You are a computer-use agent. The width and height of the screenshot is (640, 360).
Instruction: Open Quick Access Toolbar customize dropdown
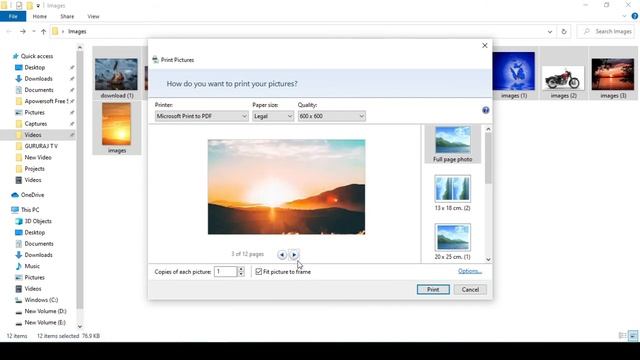(x=38, y=6)
